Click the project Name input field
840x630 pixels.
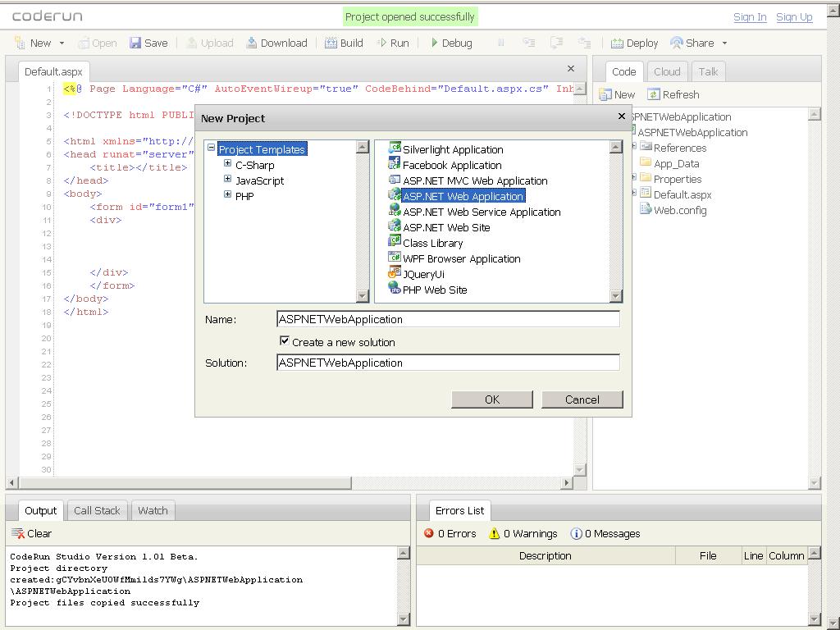448,319
